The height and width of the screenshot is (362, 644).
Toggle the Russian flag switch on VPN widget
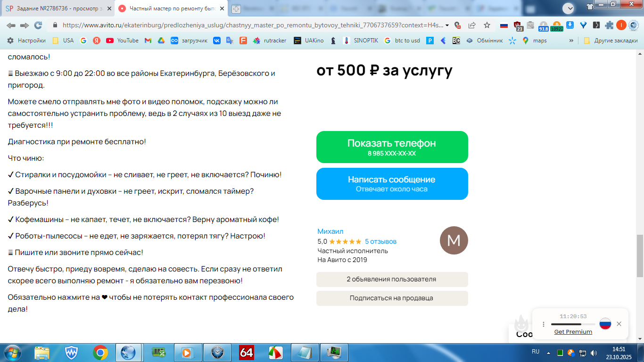605,324
